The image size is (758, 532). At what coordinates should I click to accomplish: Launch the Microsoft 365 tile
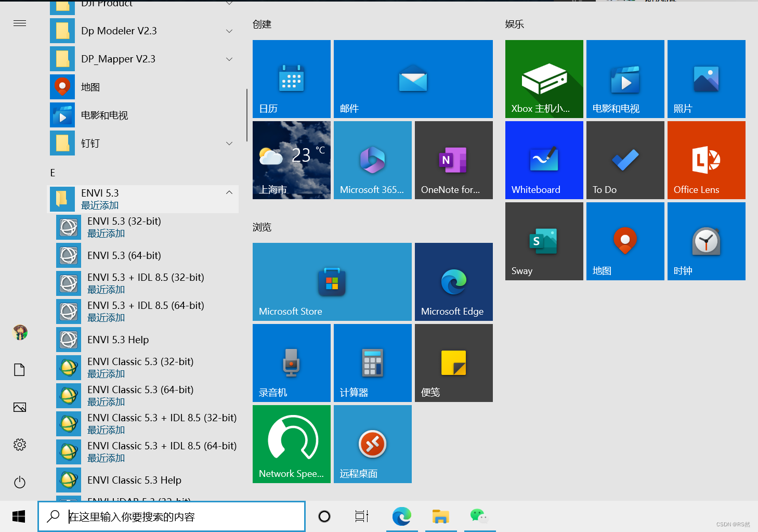coord(373,160)
